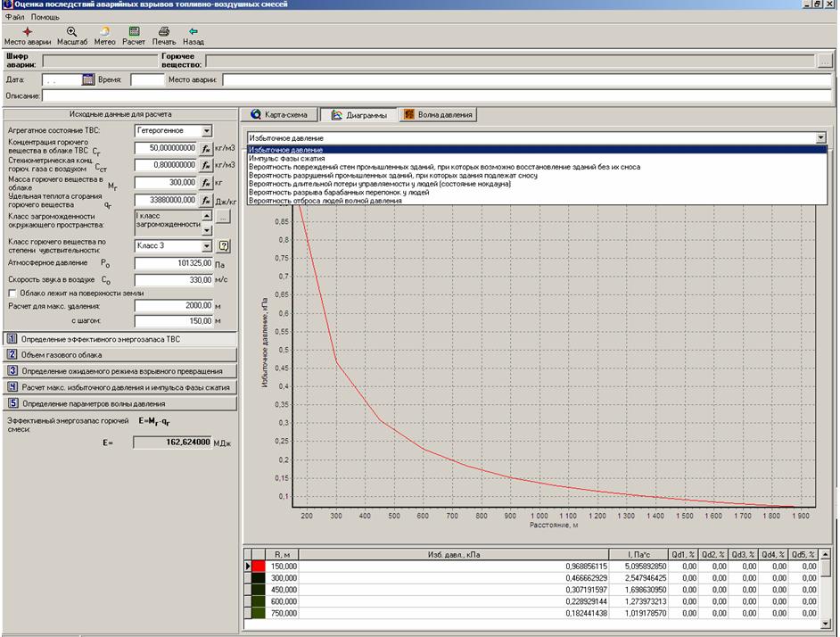840x637 pixels.
Task: Switch to the Волна давления tab
Action: tap(438, 115)
